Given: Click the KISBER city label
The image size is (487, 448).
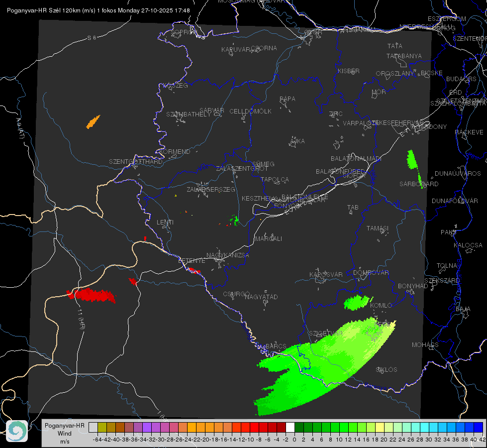Looking at the screenshot, I should [349, 71].
